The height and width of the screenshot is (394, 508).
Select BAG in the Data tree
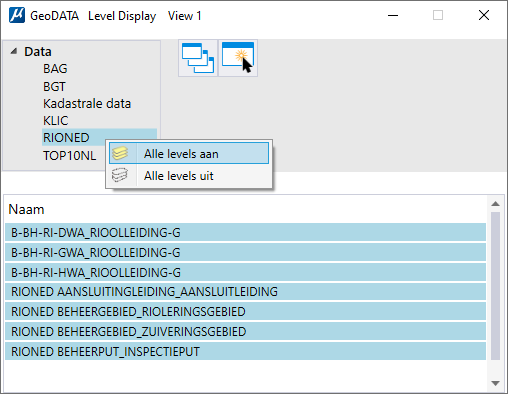(x=55, y=69)
